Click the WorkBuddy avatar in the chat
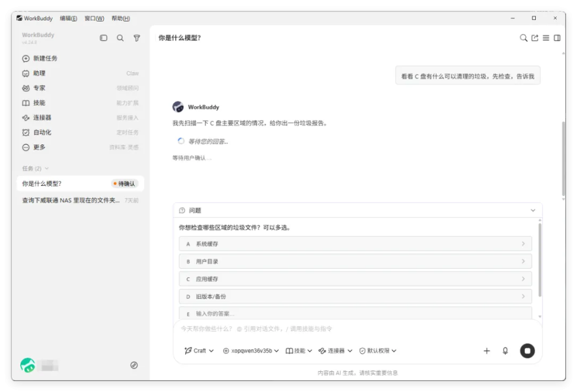 (x=178, y=107)
